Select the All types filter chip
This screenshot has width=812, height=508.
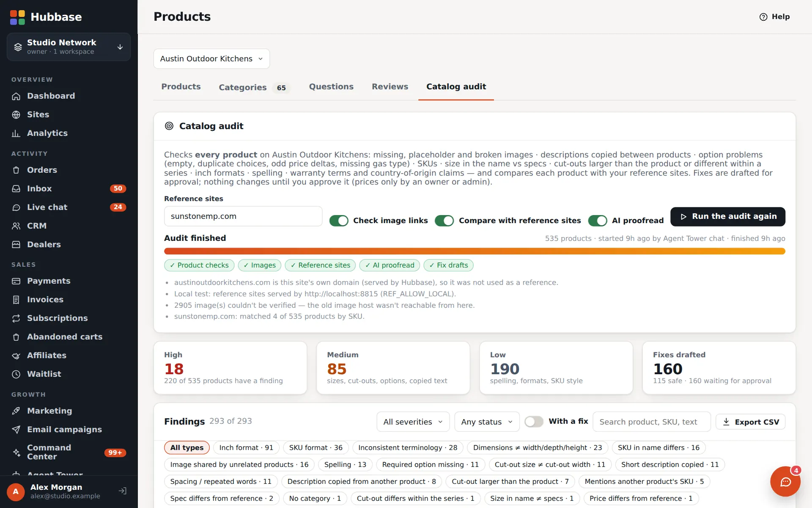click(x=187, y=448)
